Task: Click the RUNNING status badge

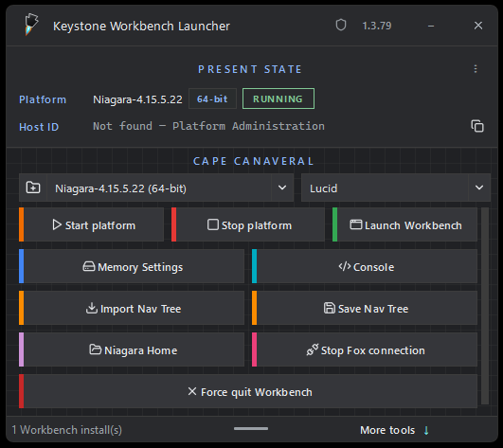Action: tap(278, 99)
